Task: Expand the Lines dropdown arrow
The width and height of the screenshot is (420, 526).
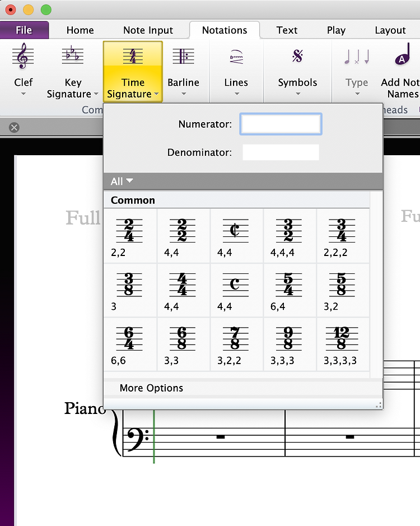Action: pos(236,94)
